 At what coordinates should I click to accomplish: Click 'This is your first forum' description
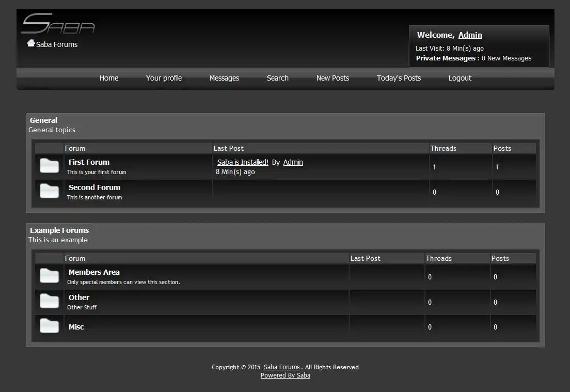click(x=97, y=172)
